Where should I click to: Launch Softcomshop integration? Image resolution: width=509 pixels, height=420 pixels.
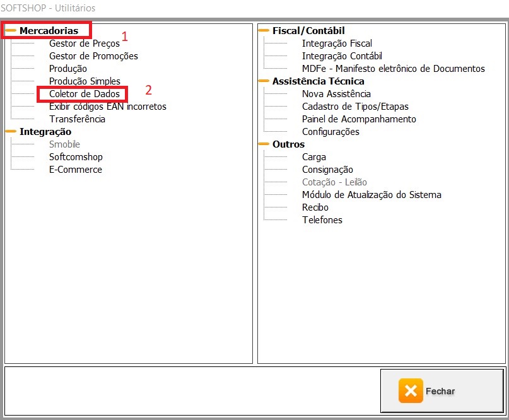(76, 157)
